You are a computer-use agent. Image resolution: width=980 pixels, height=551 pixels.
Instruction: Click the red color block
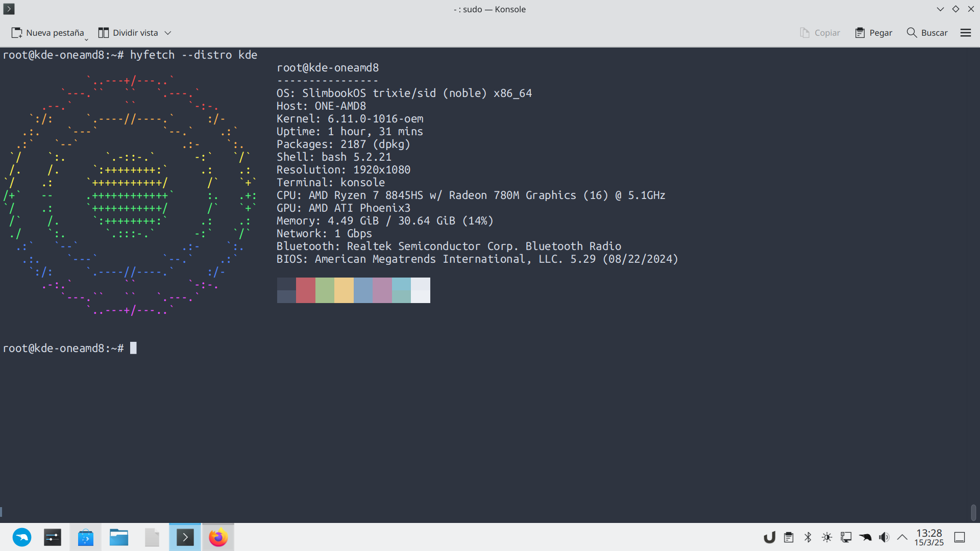[305, 290]
